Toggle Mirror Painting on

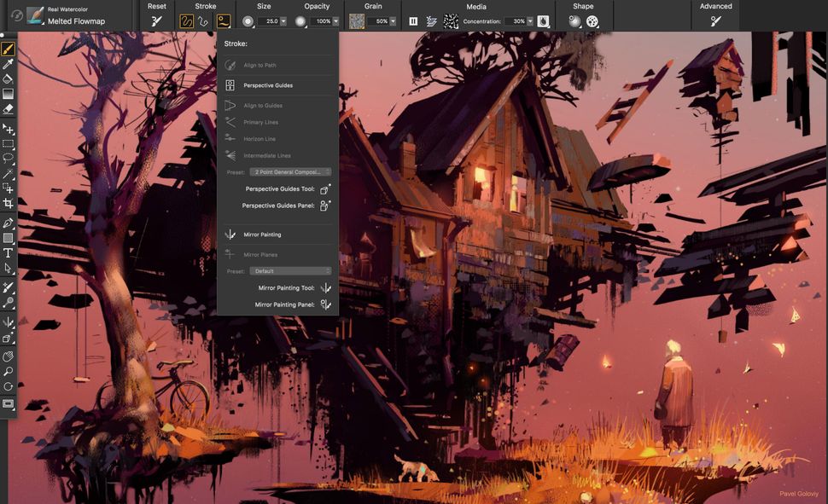point(256,233)
